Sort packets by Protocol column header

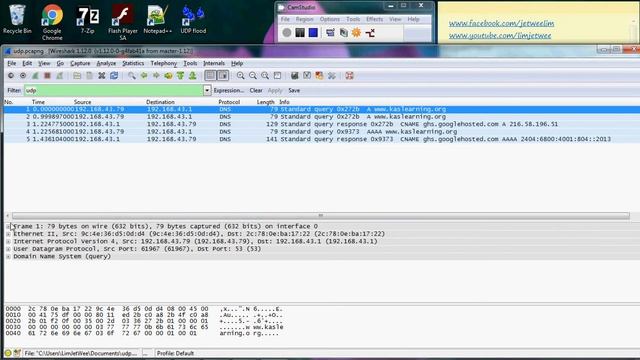(229, 102)
